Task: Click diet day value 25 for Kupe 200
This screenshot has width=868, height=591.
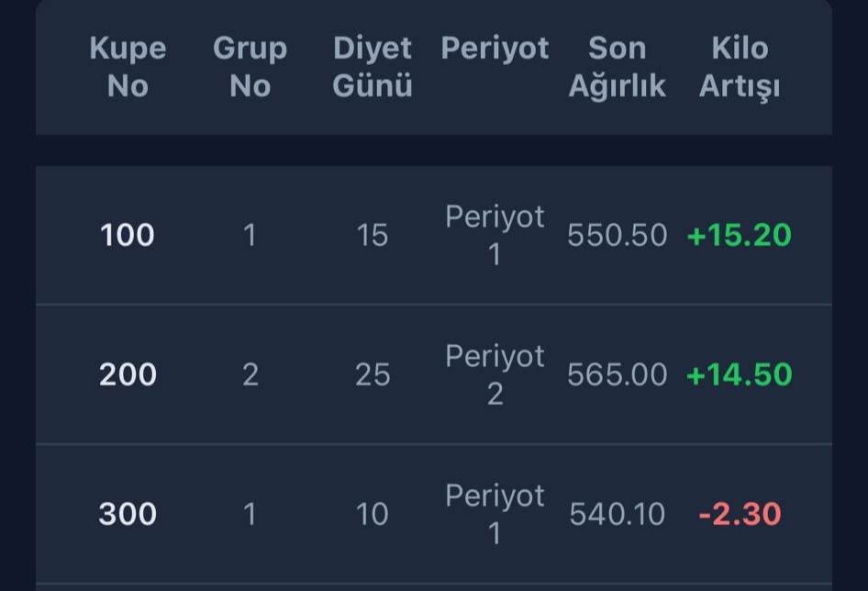Action: tap(373, 374)
